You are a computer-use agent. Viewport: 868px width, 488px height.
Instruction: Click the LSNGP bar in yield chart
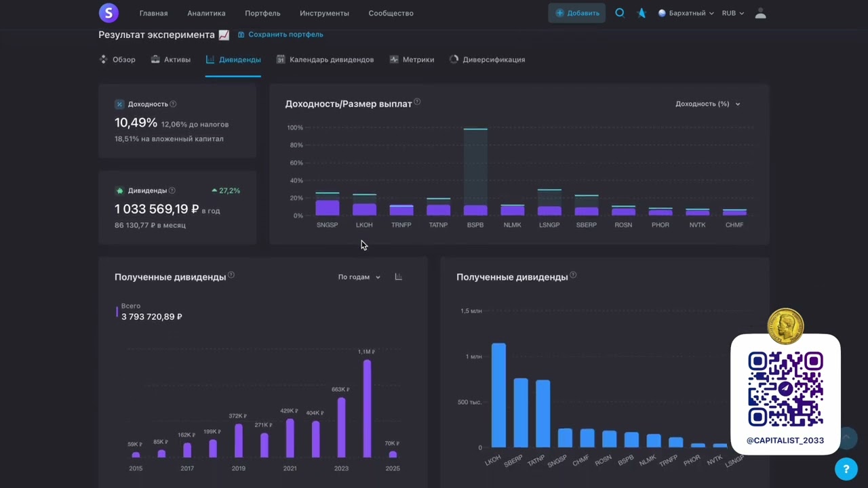(549, 203)
